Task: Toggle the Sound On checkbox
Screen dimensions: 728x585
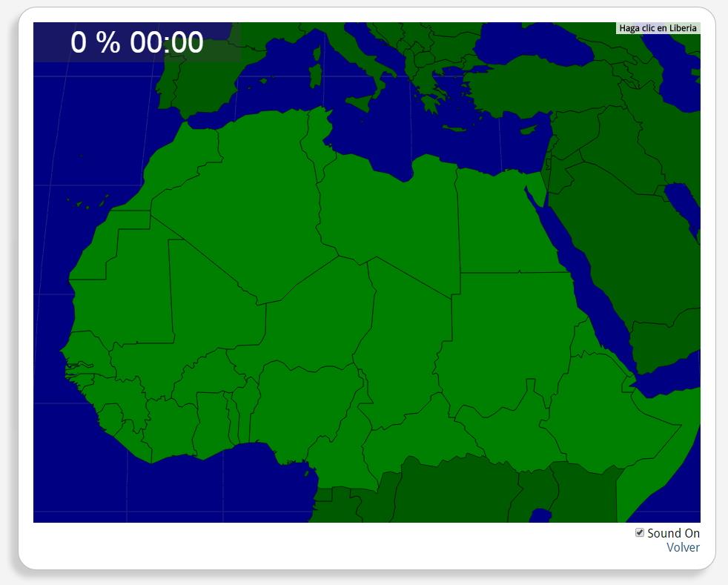Action: coord(640,532)
